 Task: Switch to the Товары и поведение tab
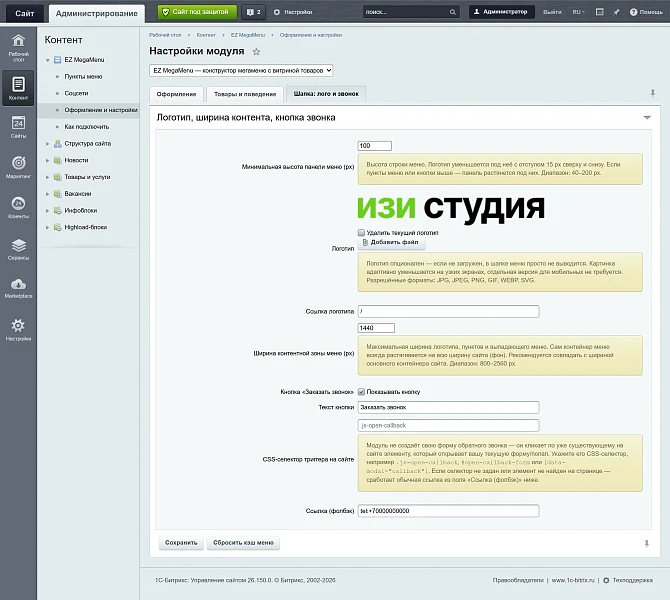click(x=245, y=94)
